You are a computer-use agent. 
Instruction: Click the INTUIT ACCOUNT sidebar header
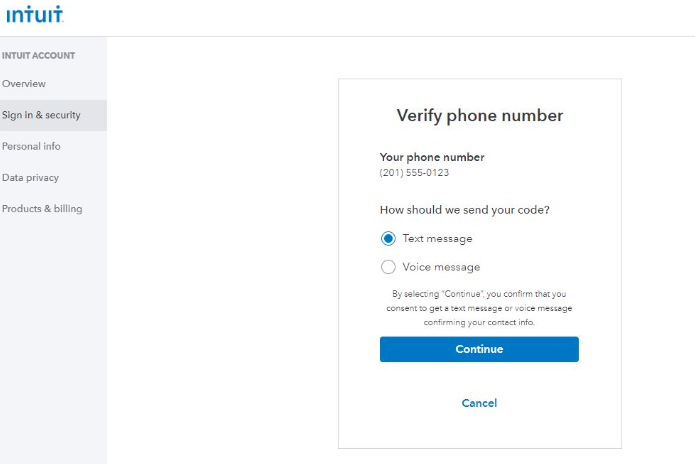tap(38, 56)
